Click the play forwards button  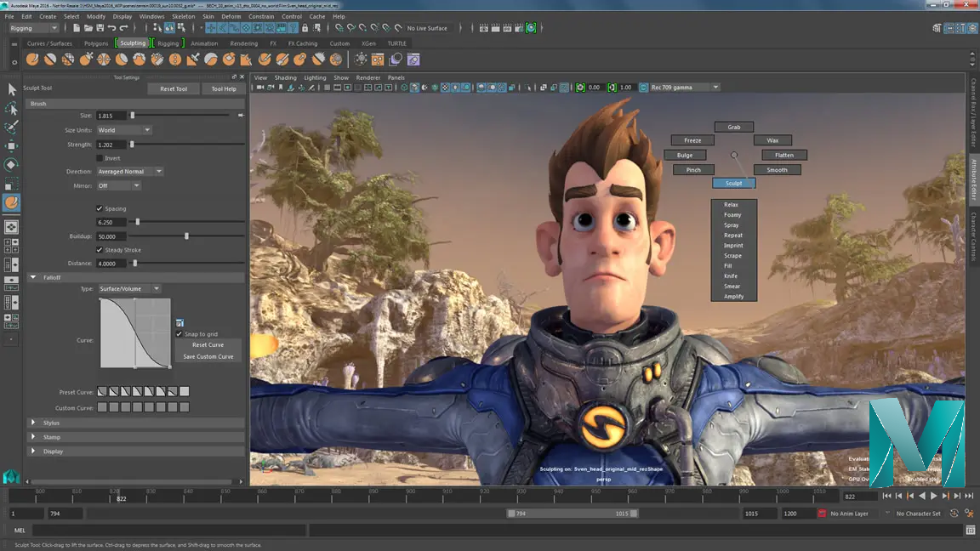[934, 496]
